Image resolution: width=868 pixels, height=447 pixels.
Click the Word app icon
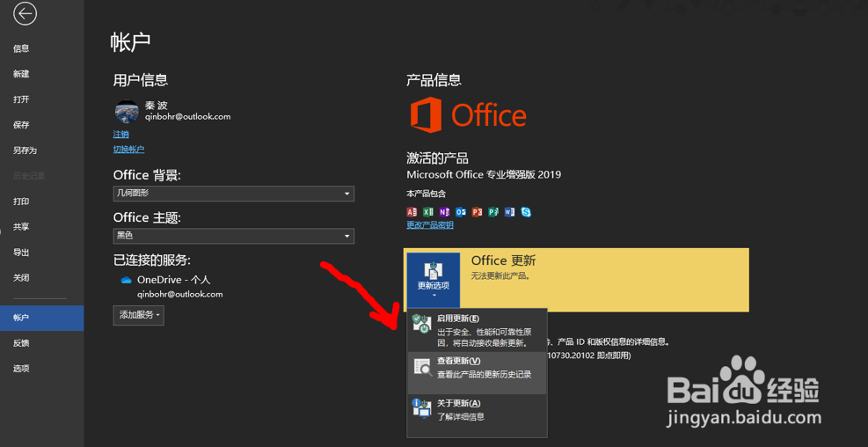(x=509, y=211)
